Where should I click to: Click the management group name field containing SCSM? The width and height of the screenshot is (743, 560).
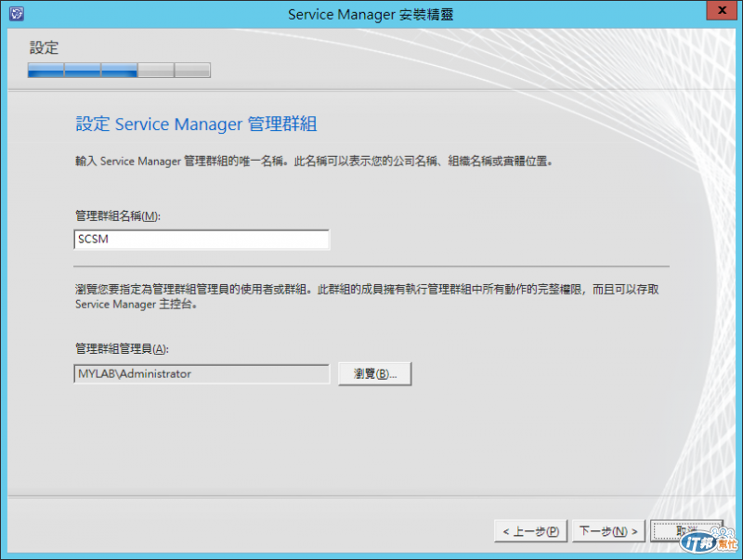(202, 240)
